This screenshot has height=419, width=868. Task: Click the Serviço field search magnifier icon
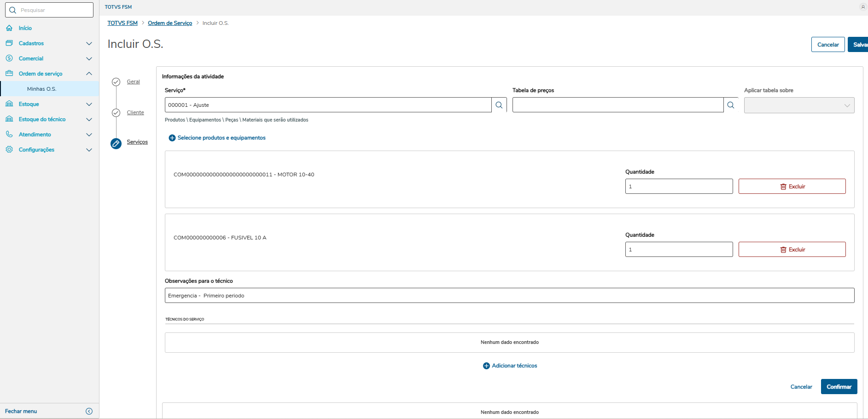pos(499,105)
